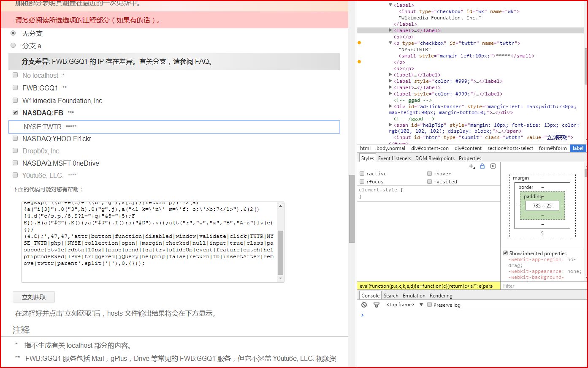Click the input id="hbtn" DOM line
The width and height of the screenshot is (588, 368).
(483, 137)
